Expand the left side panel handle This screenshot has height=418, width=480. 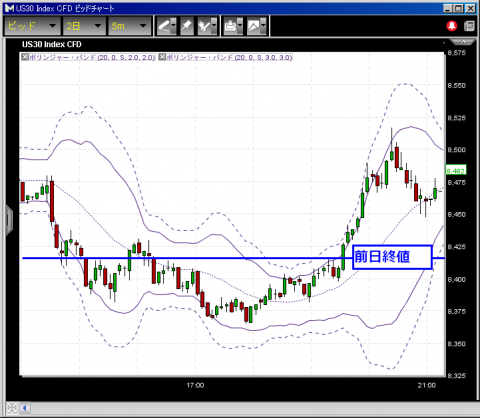coord(9,220)
